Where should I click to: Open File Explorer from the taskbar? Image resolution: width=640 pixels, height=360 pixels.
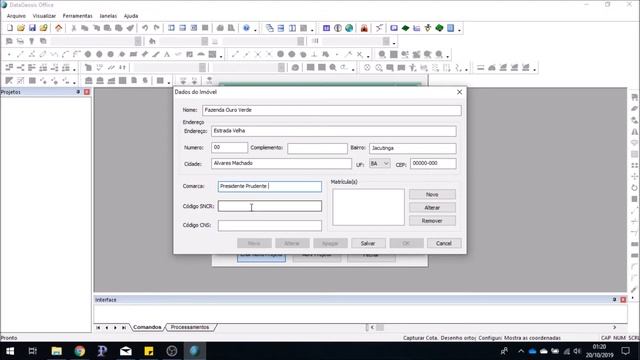pyautogui.click(x=56, y=351)
